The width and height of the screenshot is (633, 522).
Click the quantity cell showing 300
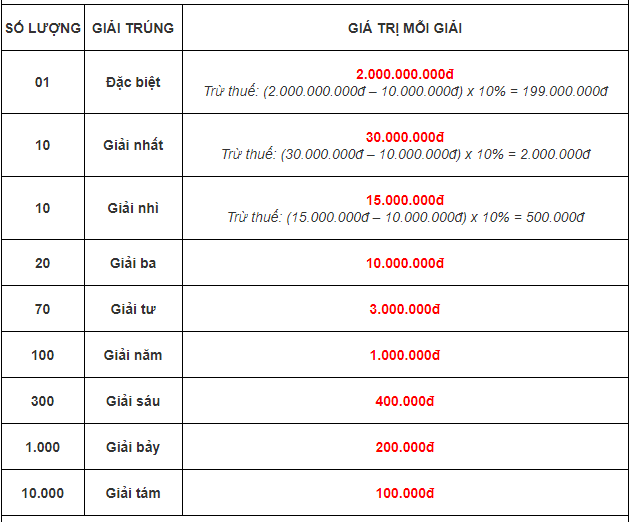[x=42, y=401]
